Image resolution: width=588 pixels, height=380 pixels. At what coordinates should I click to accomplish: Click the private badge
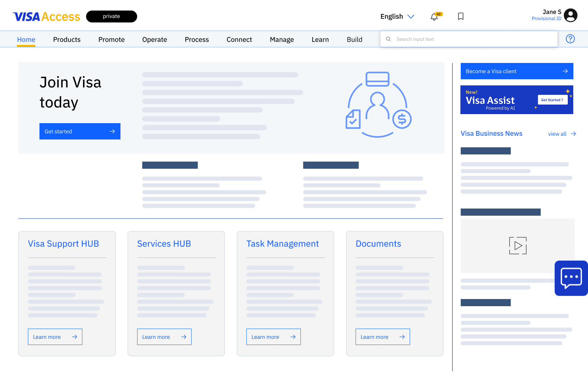[x=112, y=16]
